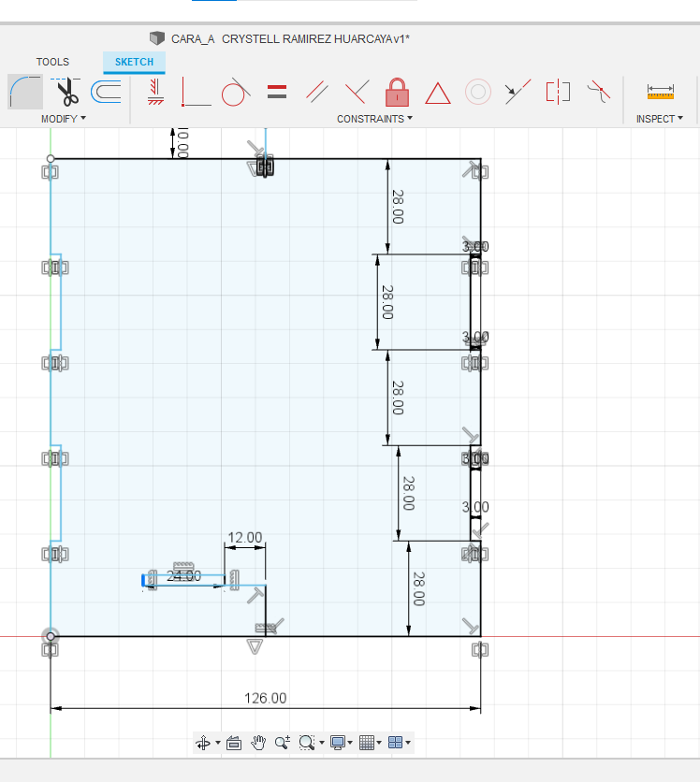This screenshot has height=782, width=700.
Task: Expand the CONSTRAINTS dropdown
Action: tap(374, 119)
